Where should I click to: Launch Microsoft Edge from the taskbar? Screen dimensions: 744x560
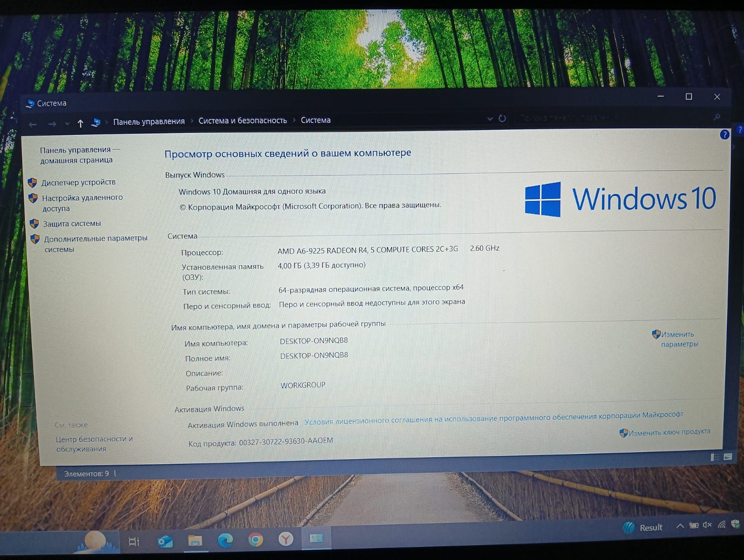[226, 540]
